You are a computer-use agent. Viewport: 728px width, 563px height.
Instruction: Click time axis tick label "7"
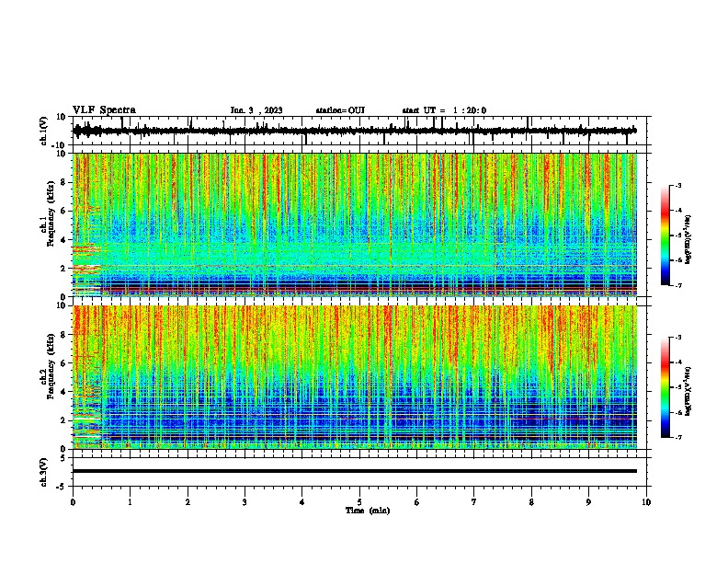474,502
